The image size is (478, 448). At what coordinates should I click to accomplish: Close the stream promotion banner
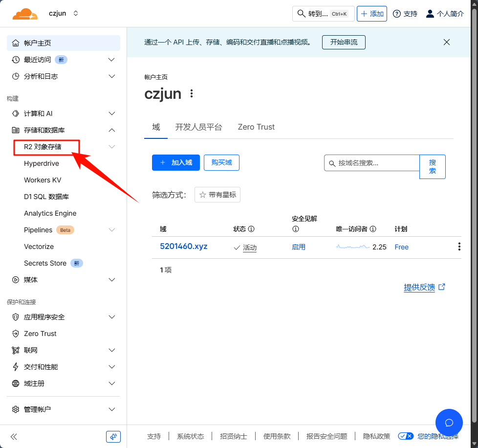pos(446,42)
